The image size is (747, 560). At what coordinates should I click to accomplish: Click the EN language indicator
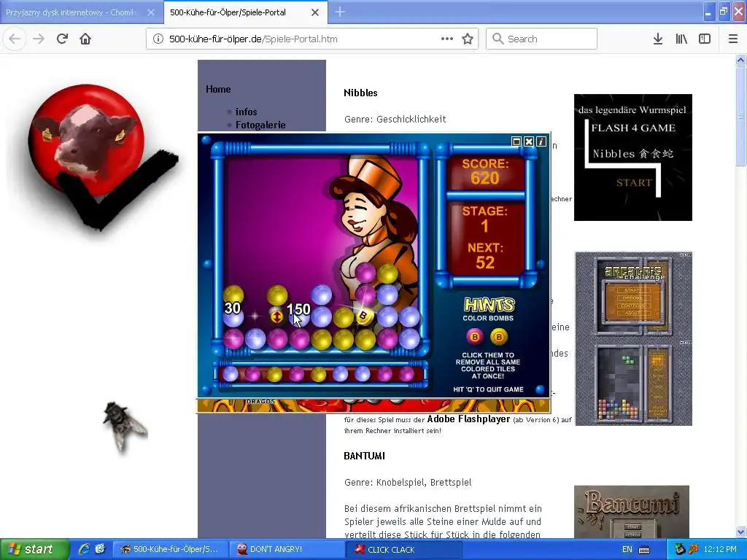[x=627, y=549]
